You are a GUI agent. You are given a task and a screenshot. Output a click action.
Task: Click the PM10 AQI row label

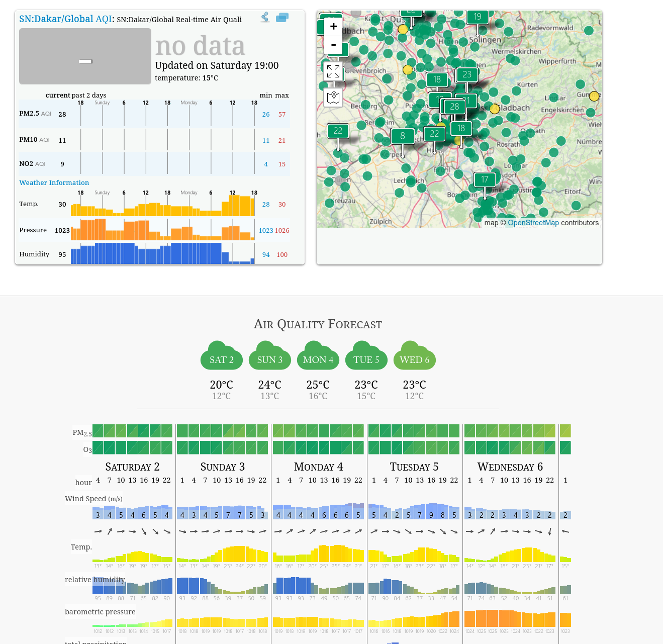coord(34,140)
